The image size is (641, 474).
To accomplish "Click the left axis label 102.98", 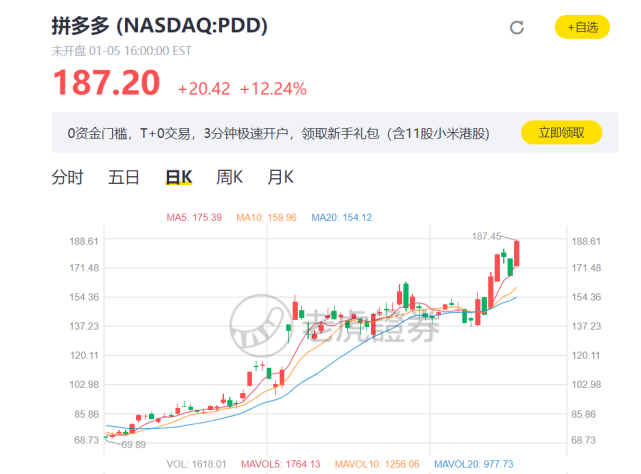I will click(84, 385).
